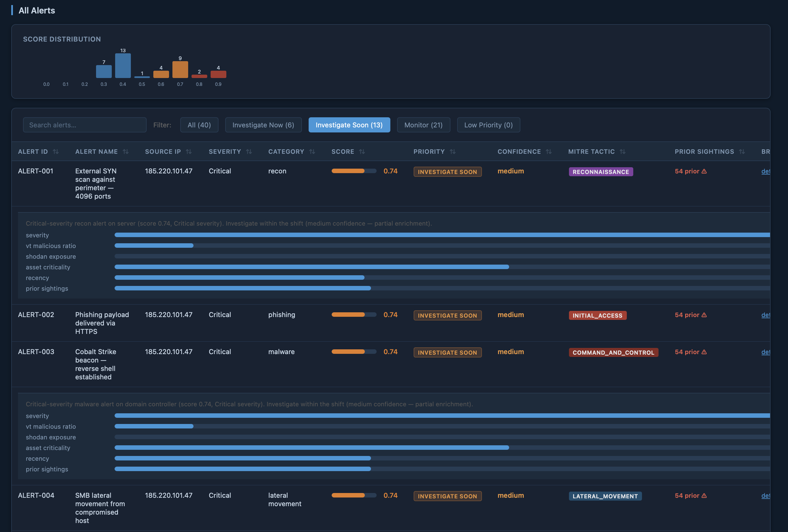Enable the Low Priority filter
Screen dimensions: 788x532
488,125
